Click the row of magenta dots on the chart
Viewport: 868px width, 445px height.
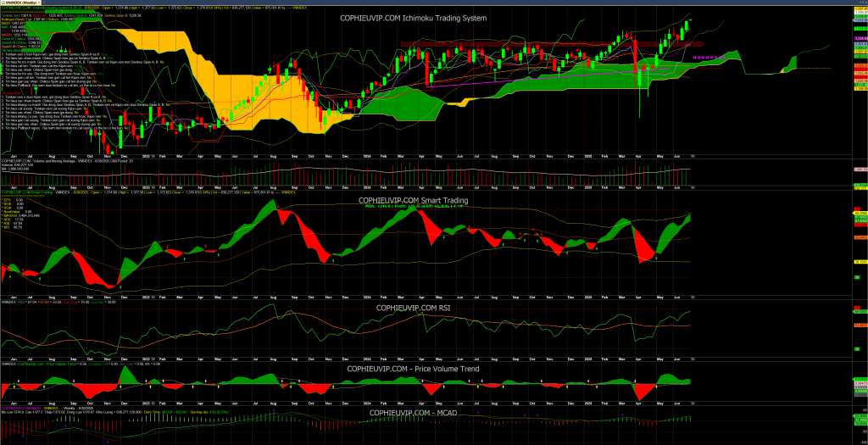click(709, 57)
